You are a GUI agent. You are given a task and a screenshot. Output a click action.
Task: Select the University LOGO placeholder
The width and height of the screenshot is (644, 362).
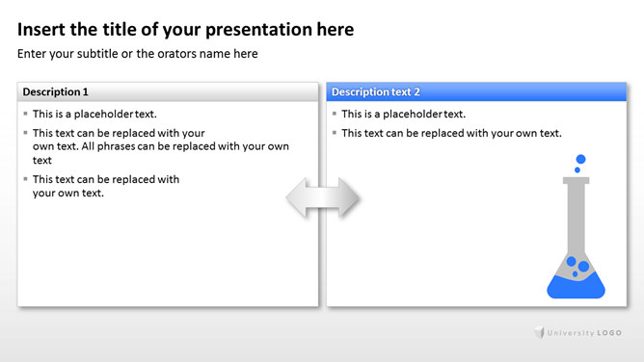[577, 332]
